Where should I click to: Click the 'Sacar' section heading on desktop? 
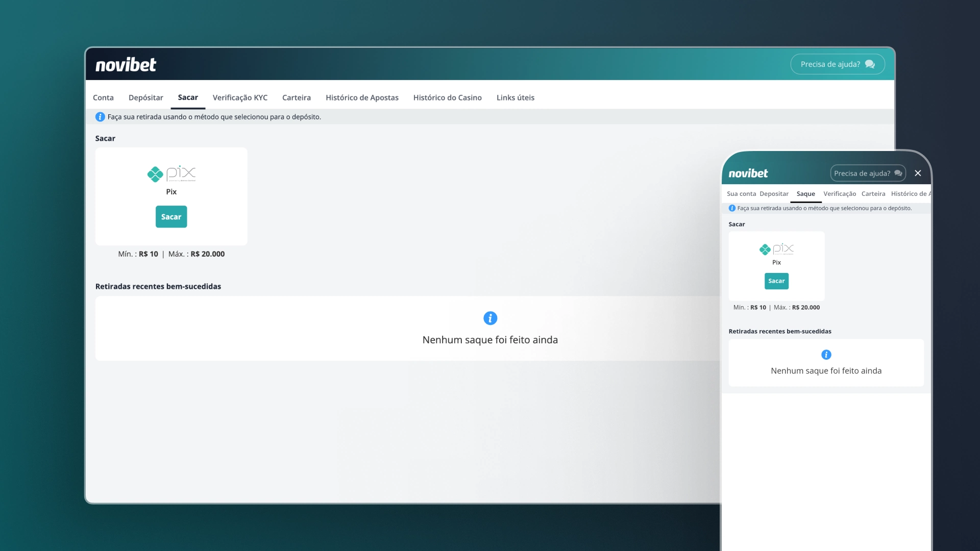click(x=105, y=138)
